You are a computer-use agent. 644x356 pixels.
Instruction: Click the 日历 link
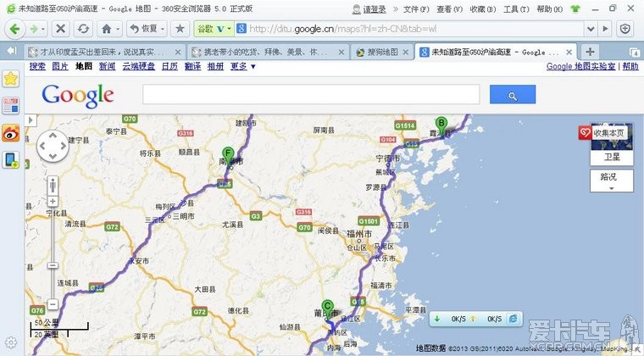(169, 66)
